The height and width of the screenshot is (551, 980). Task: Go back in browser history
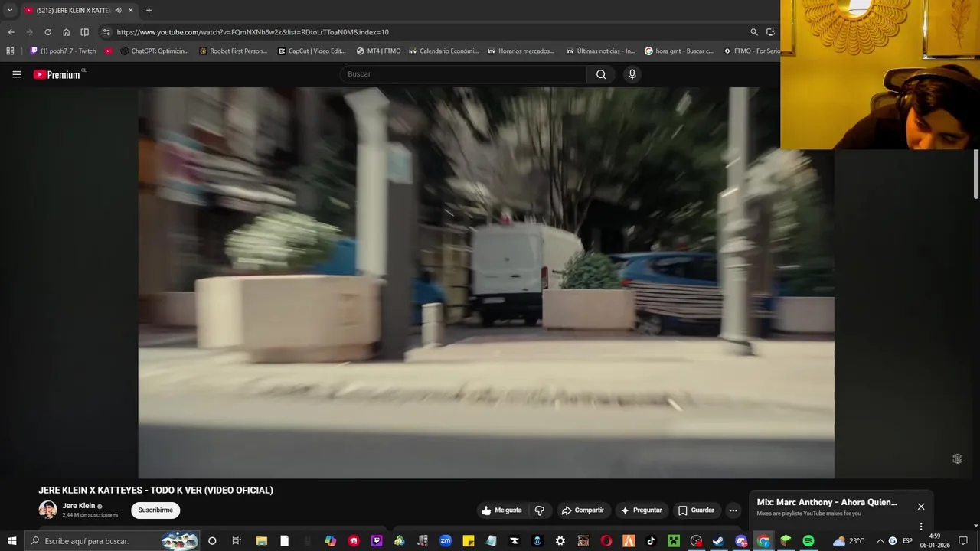click(x=11, y=32)
